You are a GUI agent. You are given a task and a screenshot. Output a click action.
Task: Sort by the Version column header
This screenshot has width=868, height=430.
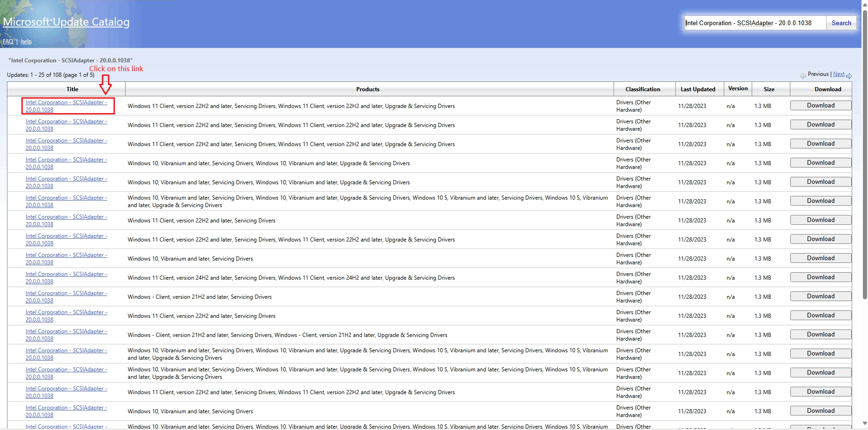click(x=738, y=88)
